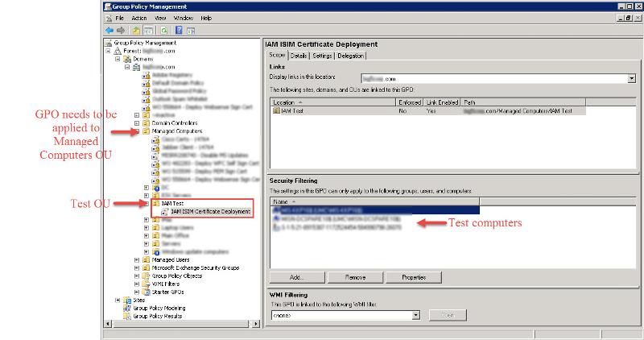Screen dimensions: 644x340
Task: Toggle the Show/Hide Console Tree toolbar icon
Action: click(149, 31)
